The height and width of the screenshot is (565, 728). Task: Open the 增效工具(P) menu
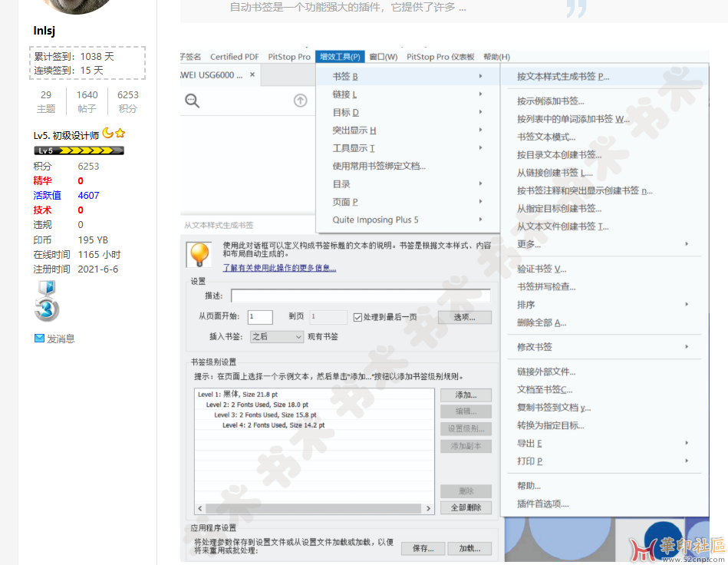[x=340, y=57]
